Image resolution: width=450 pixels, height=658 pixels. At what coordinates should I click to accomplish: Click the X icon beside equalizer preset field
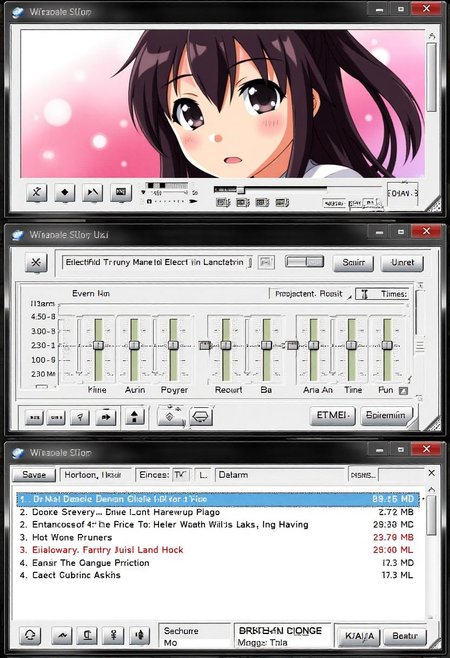click(36, 263)
